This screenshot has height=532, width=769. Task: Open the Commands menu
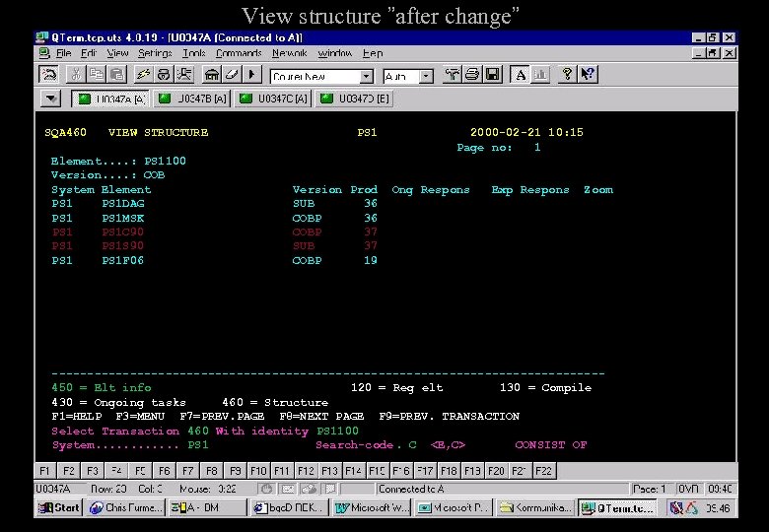239,53
